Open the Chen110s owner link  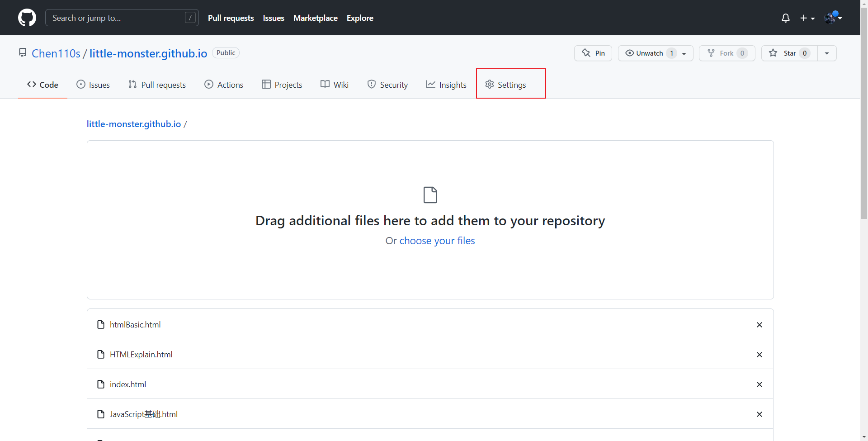(x=56, y=53)
